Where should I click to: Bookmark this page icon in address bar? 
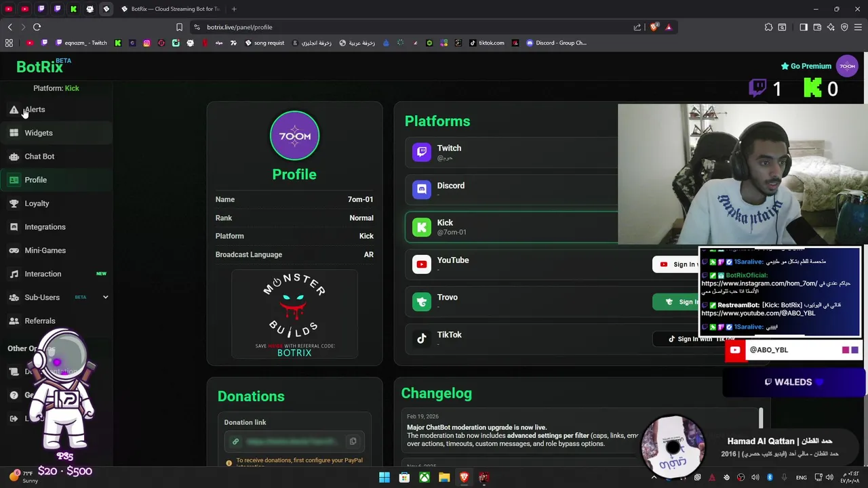(179, 27)
